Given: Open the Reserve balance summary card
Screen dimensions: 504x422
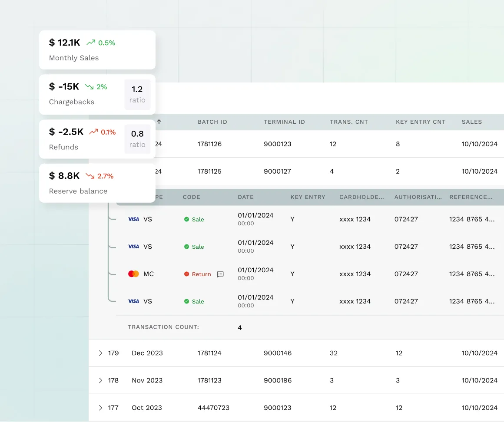Looking at the screenshot, I should point(97,183).
